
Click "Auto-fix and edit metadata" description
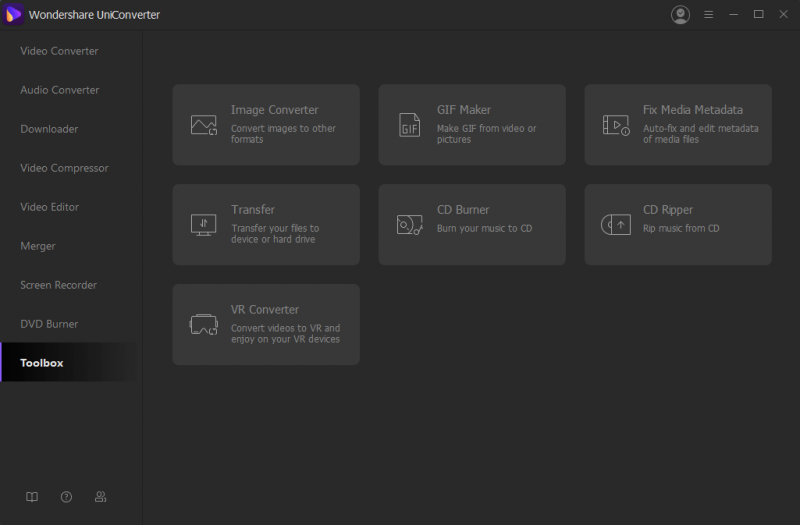pos(701,134)
